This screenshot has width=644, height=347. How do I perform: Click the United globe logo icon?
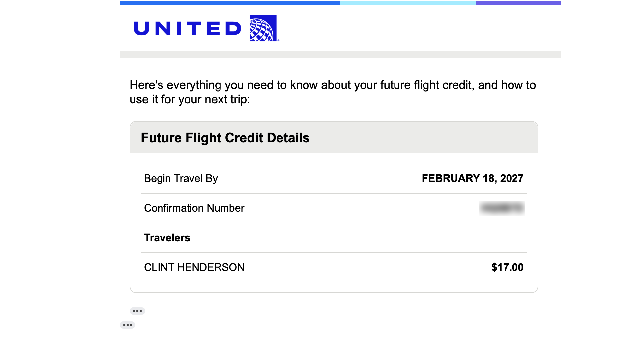pyautogui.click(x=263, y=28)
